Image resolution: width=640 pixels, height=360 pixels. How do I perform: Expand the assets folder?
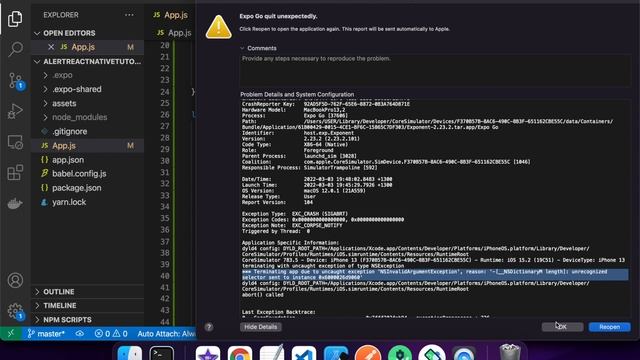pyautogui.click(x=87, y=103)
